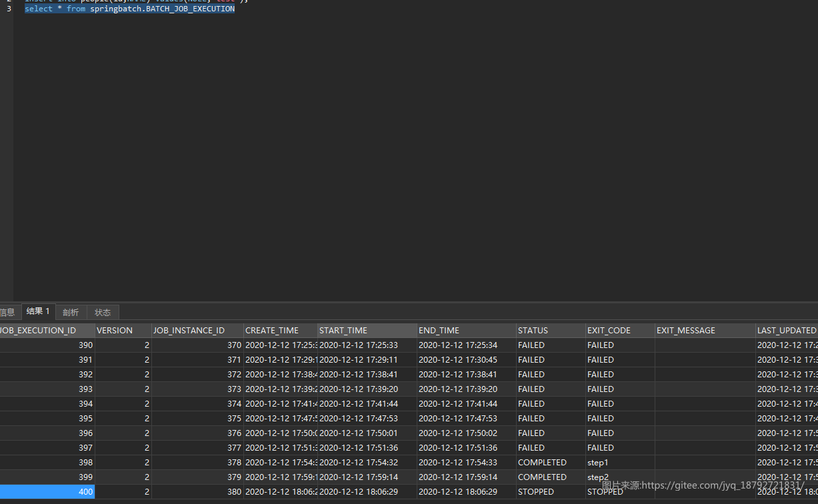Click the END_TIME column header
Screen dimensions: 818x504
(x=467, y=331)
